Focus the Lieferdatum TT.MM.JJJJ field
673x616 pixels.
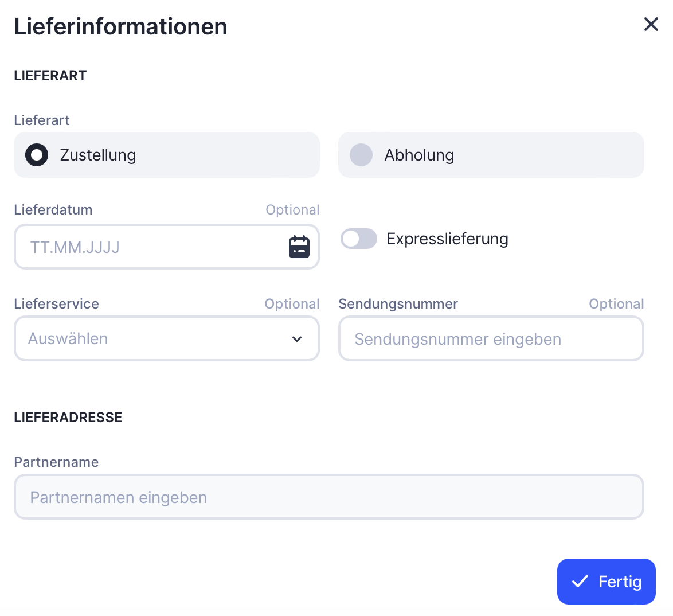click(x=149, y=247)
